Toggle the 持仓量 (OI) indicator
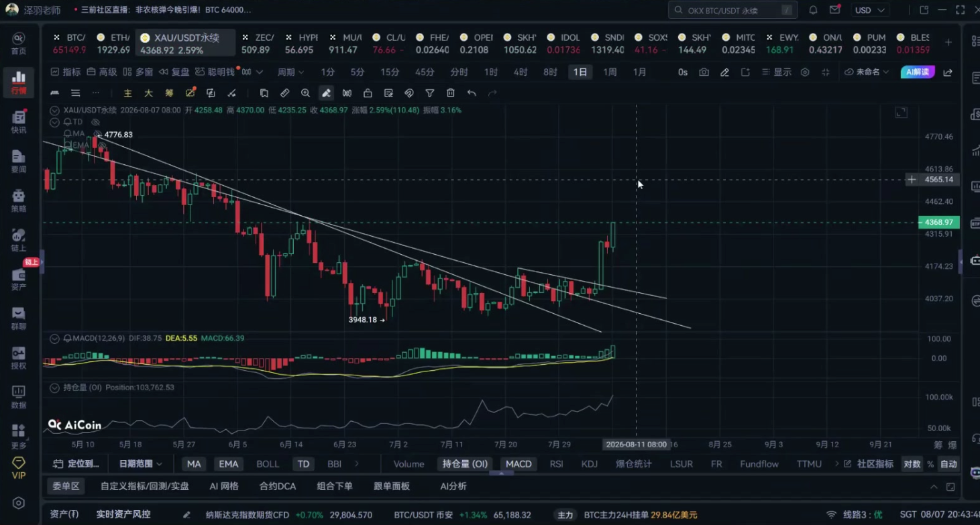The height and width of the screenshot is (525, 980). [x=464, y=464]
